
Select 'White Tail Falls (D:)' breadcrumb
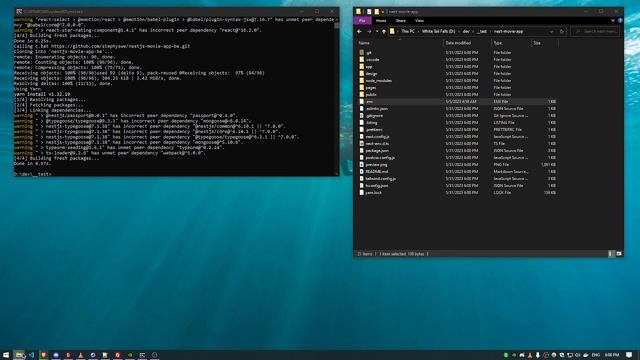click(438, 31)
